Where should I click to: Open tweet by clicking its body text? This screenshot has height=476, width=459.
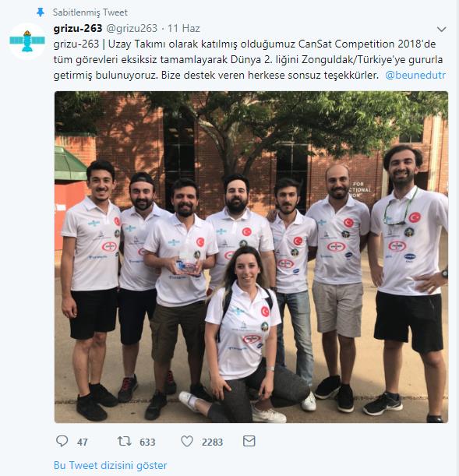[249, 59]
